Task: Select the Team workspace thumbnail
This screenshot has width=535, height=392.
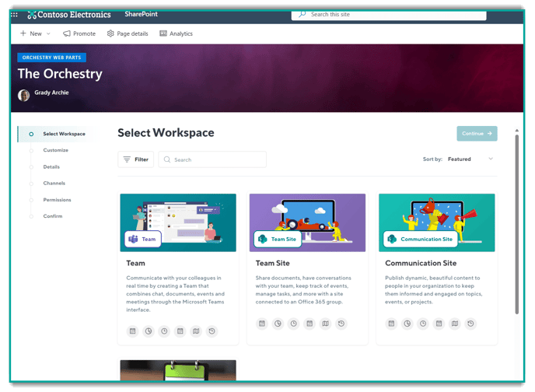Action: point(178,222)
